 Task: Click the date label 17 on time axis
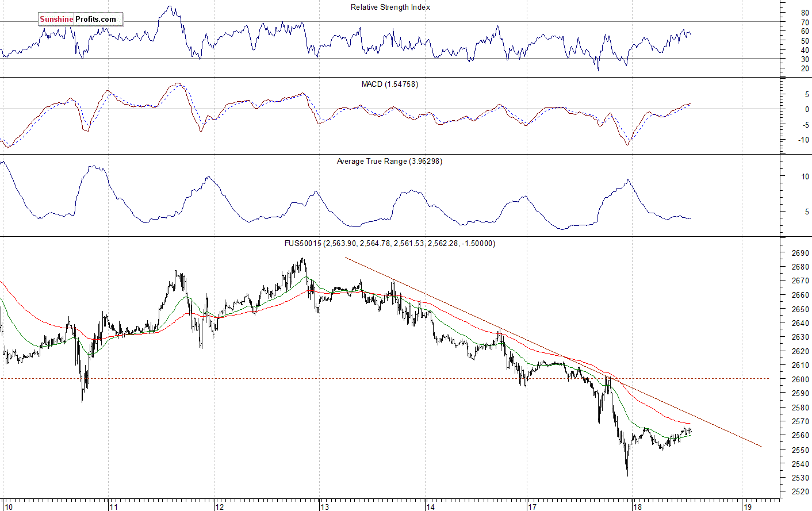(x=532, y=507)
